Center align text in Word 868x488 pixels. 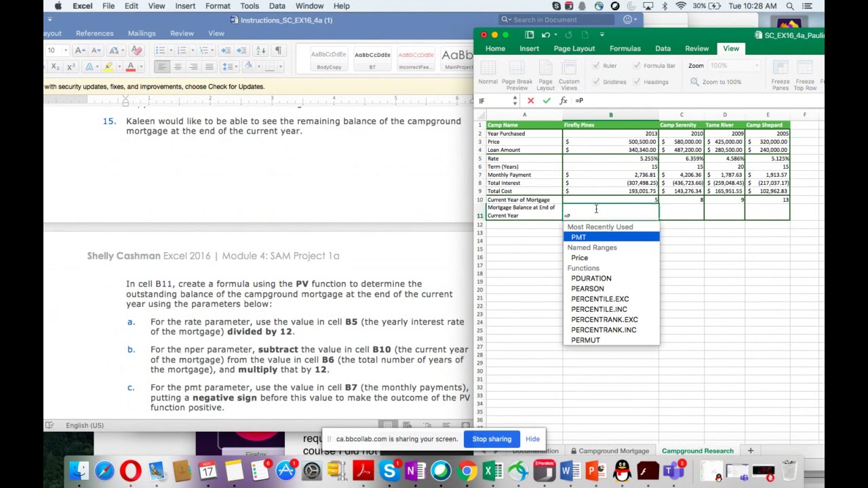[x=178, y=67]
